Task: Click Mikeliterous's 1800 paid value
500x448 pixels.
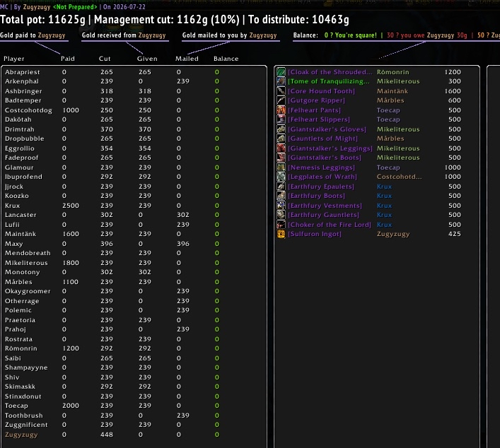Action: [x=71, y=263]
